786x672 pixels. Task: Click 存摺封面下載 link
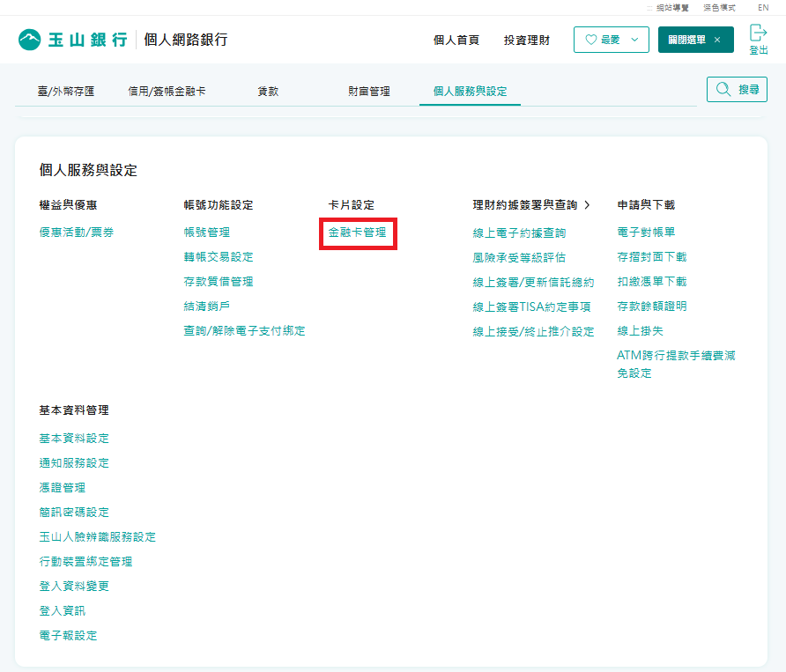point(652,257)
